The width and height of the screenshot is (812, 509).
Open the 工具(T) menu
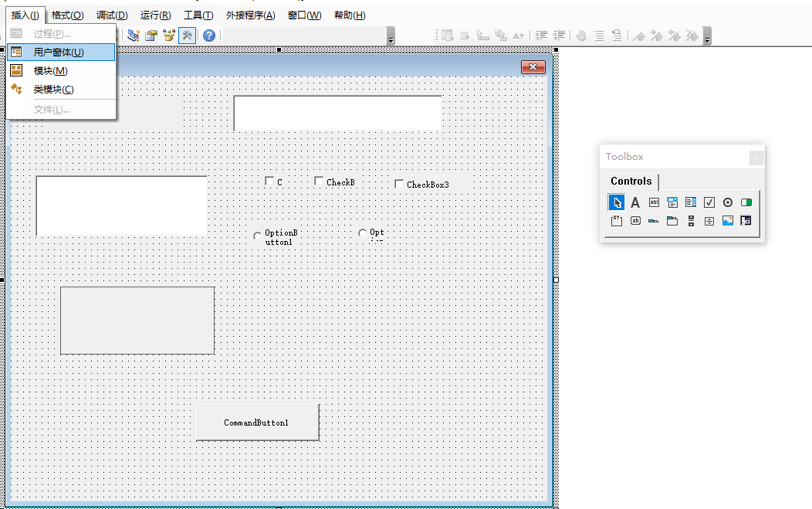click(x=198, y=15)
